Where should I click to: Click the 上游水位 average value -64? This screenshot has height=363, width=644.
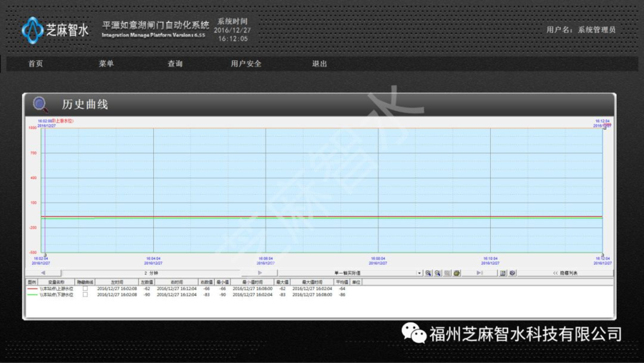(x=342, y=289)
